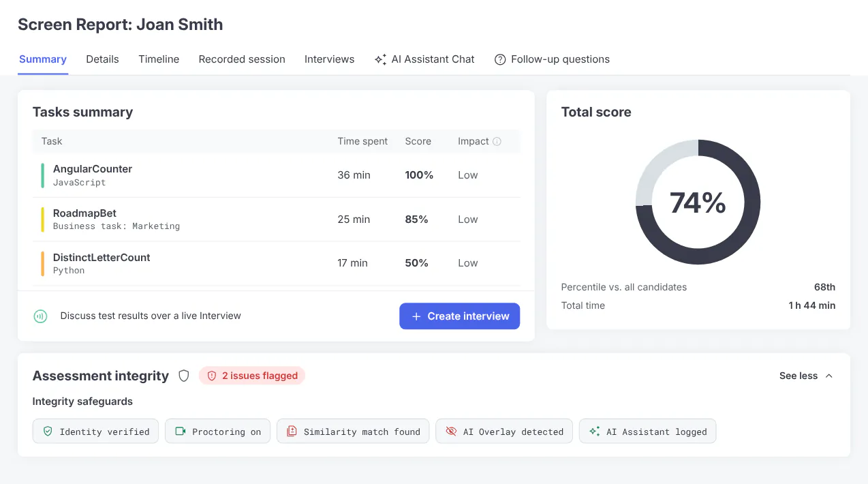868x484 pixels.
Task: Click crossed eye icon on AI Overlay detected
Action: (451, 432)
